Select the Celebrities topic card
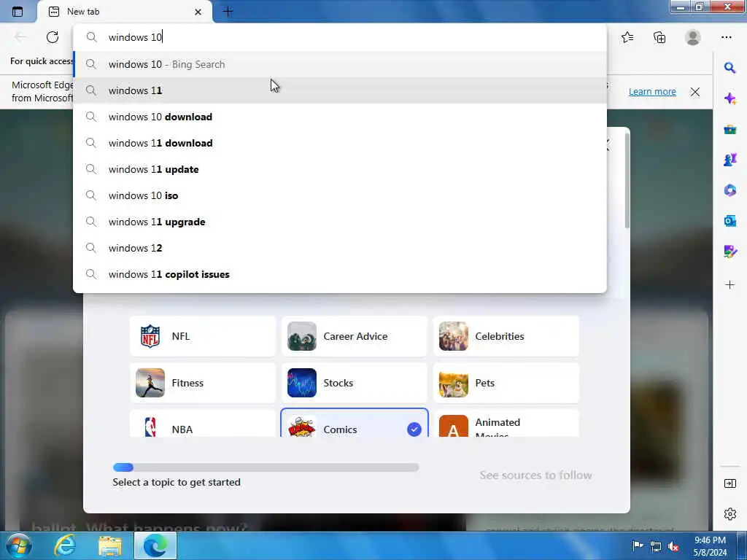Screen dimensions: 747x560 [506, 336]
